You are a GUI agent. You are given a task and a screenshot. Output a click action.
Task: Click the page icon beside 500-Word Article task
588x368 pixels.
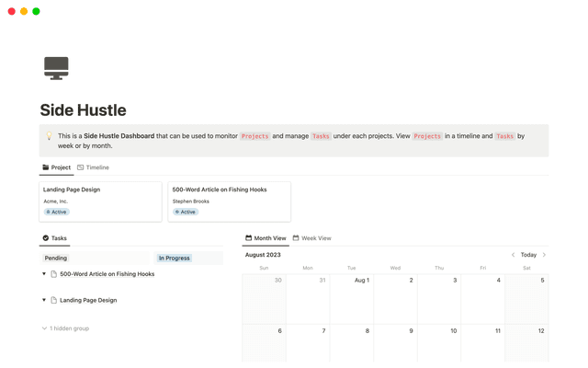54,274
